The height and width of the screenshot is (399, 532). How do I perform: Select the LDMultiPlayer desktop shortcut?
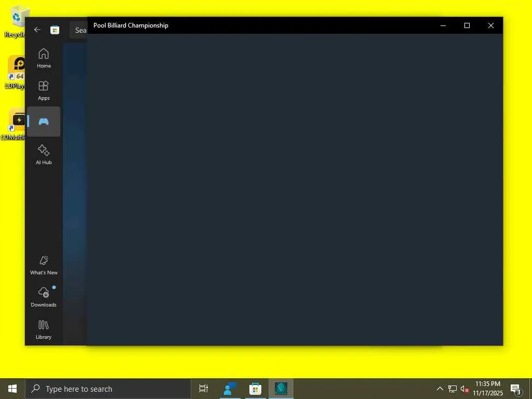tap(13, 124)
